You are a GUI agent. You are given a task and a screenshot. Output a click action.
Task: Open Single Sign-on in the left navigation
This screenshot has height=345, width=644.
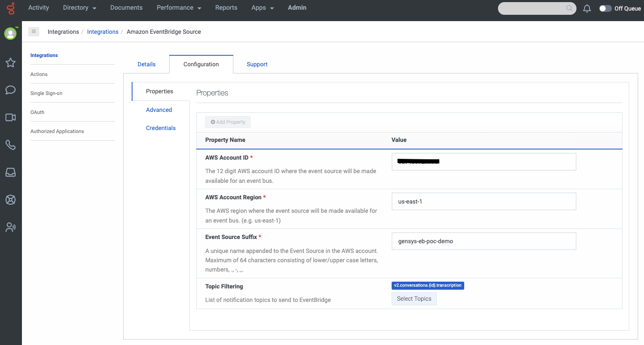46,93
